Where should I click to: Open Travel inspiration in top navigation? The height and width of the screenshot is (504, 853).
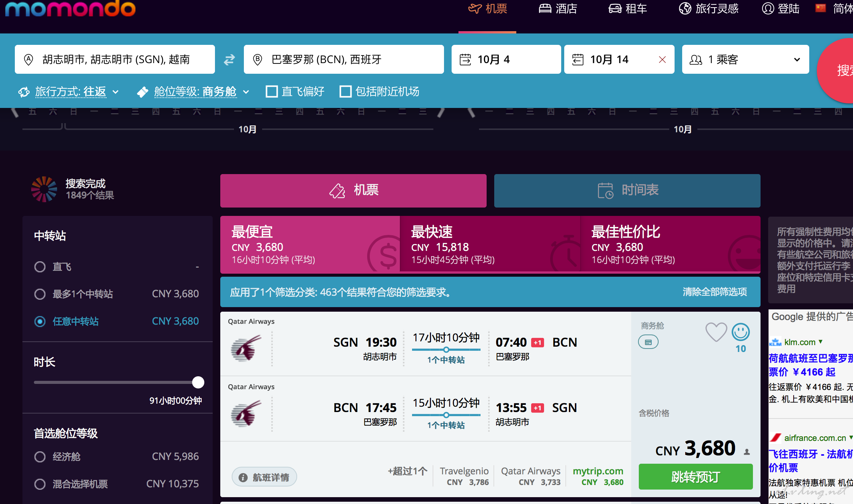click(x=709, y=8)
